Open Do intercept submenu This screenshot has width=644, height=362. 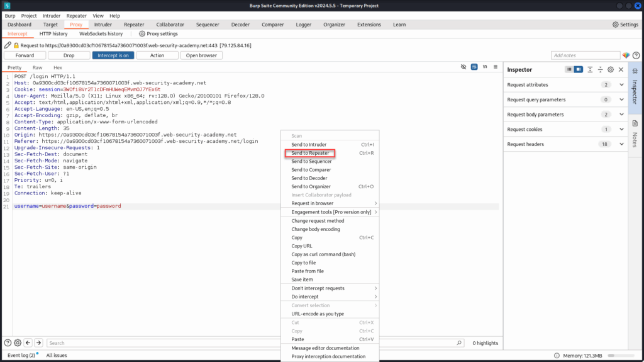(330, 297)
